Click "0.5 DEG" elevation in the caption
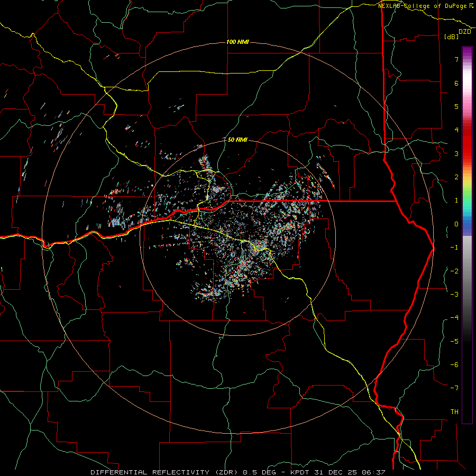476x476 pixels. click(259, 472)
